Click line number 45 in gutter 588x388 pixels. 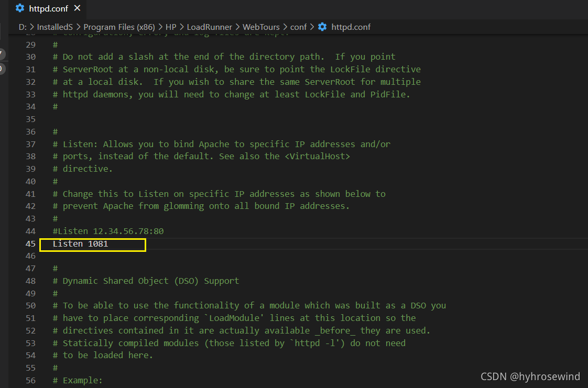pos(30,244)
